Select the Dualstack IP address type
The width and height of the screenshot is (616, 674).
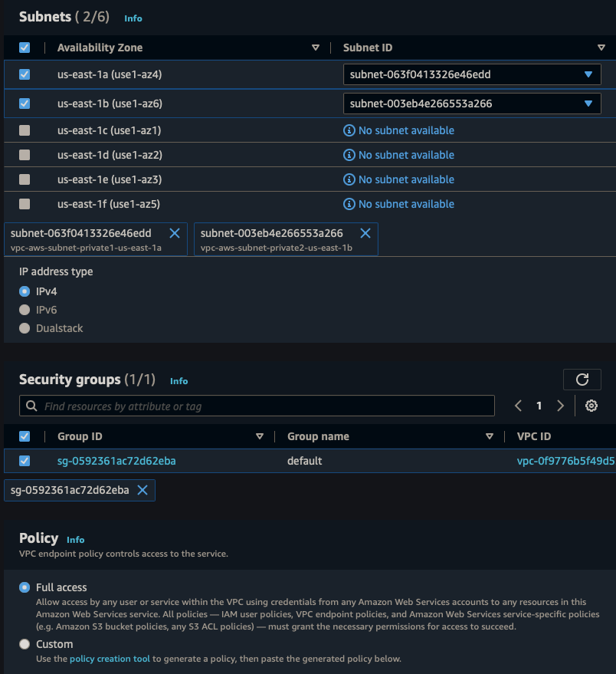pos(25,328)
